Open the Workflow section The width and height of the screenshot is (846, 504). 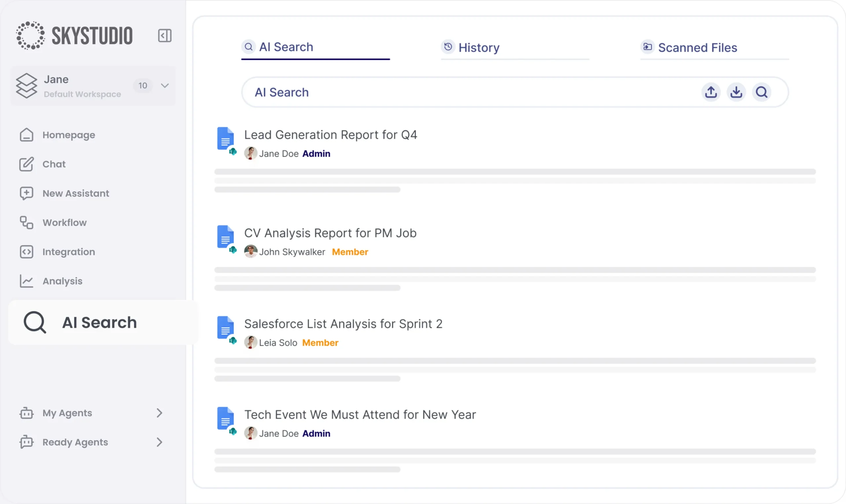pyautogui.click(x=64, y=223)
